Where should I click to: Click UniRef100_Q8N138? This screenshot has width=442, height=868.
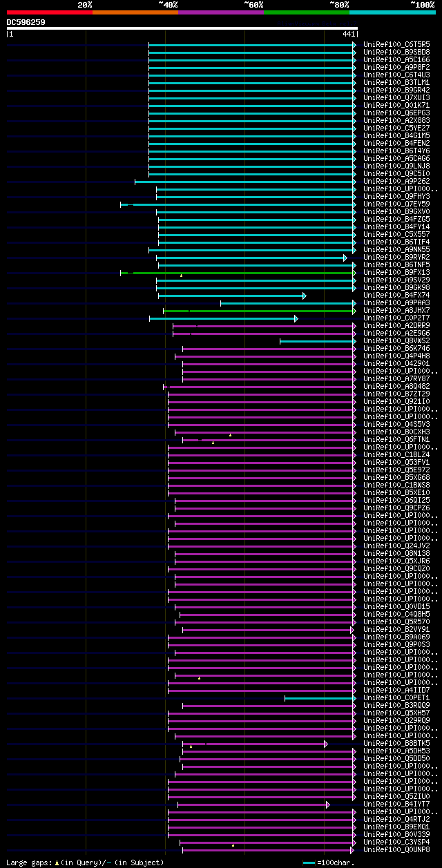click(396, 553)
